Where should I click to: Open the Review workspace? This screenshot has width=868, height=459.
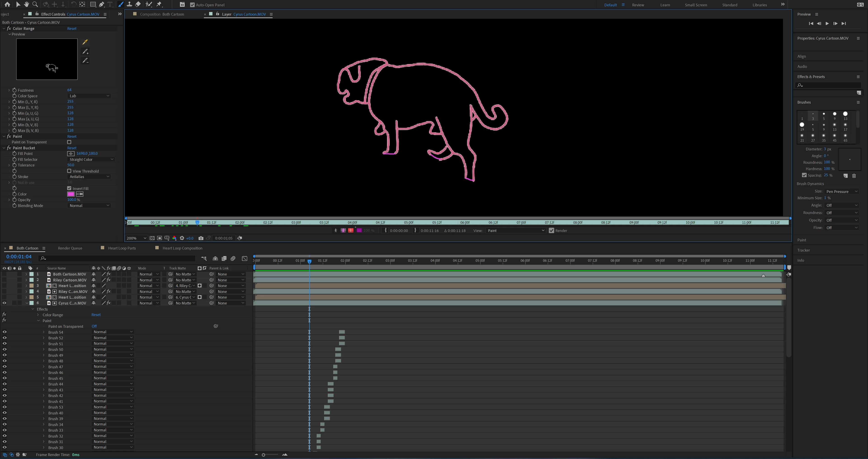coord(638,5)
